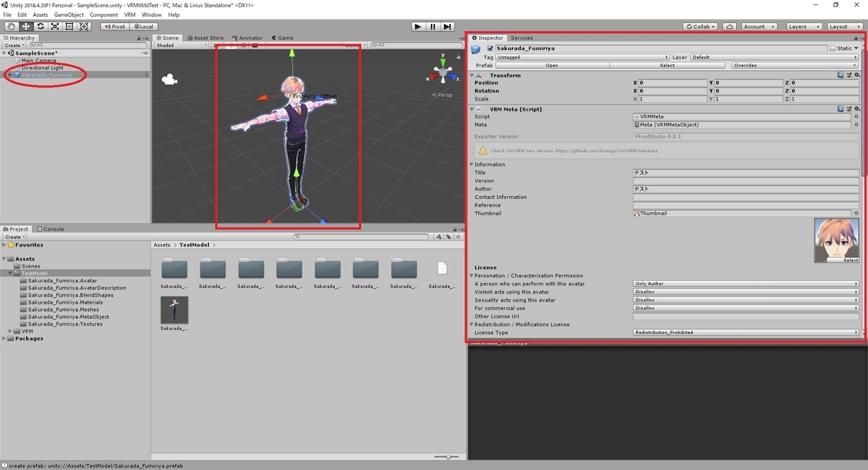Click the save search star icon in Project
The image size is (868, 470).
tap(458, 236)
